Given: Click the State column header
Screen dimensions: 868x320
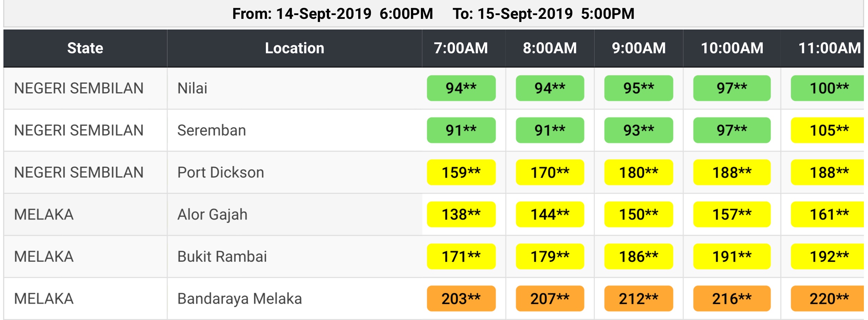Looking at the screenshot, I should [85, 48].
